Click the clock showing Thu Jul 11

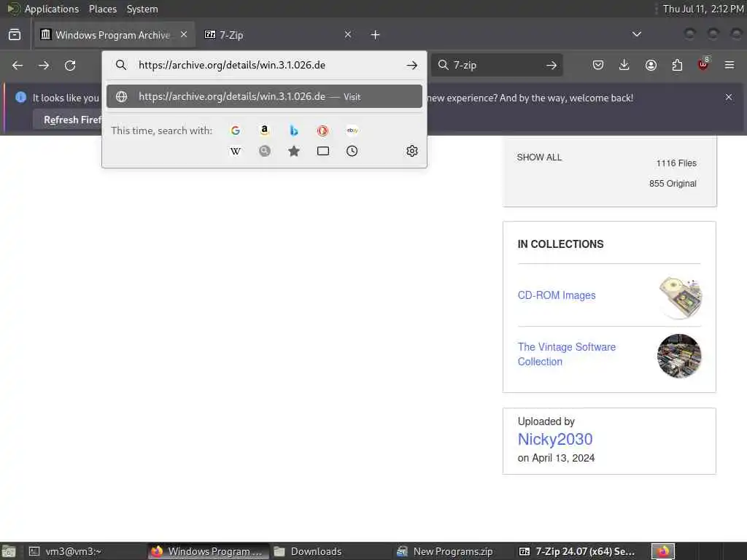pos(703,9)
